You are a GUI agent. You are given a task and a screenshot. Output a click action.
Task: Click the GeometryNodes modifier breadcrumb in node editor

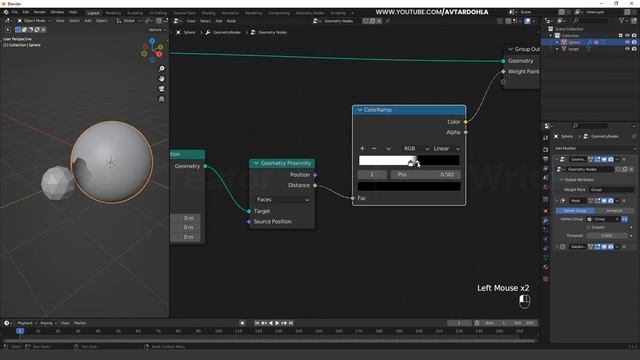(223, 32)
